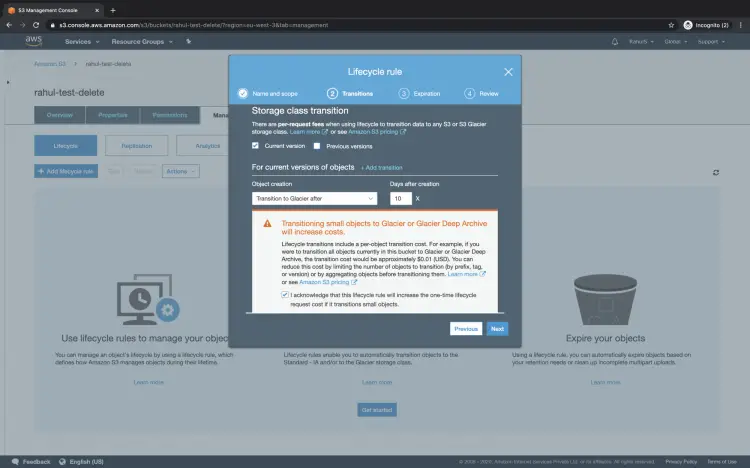Open Terms of Use footer link
Image resolution: width=750 pixels, height=468 pixels.
point(722,462)
